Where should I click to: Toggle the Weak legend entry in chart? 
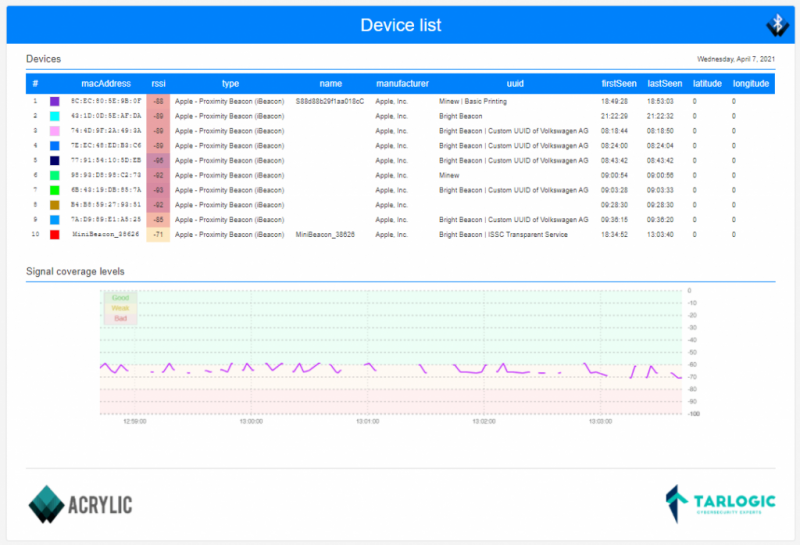pyautogui.click(x=120, y=308)
